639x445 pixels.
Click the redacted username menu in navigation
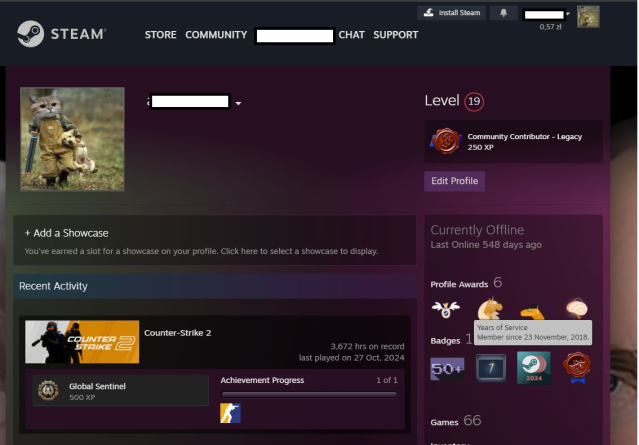click(295, 36)
